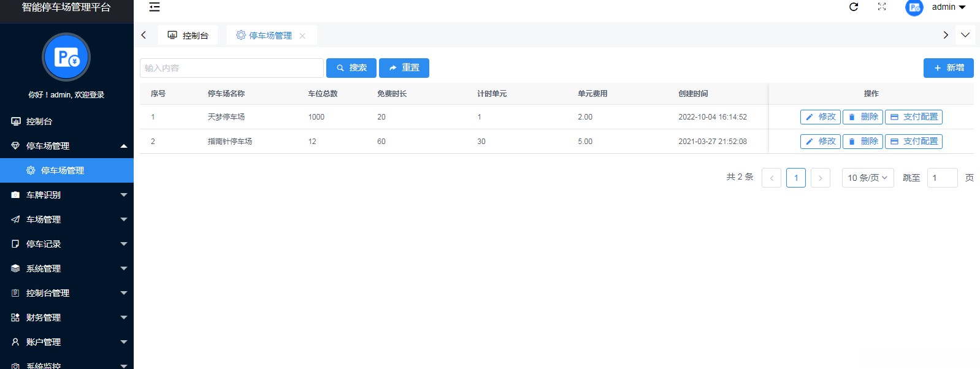Viewport: 980px width, 369px height.
Task: Click 修改 for 指南针停车场
Action: coord(821,142)
